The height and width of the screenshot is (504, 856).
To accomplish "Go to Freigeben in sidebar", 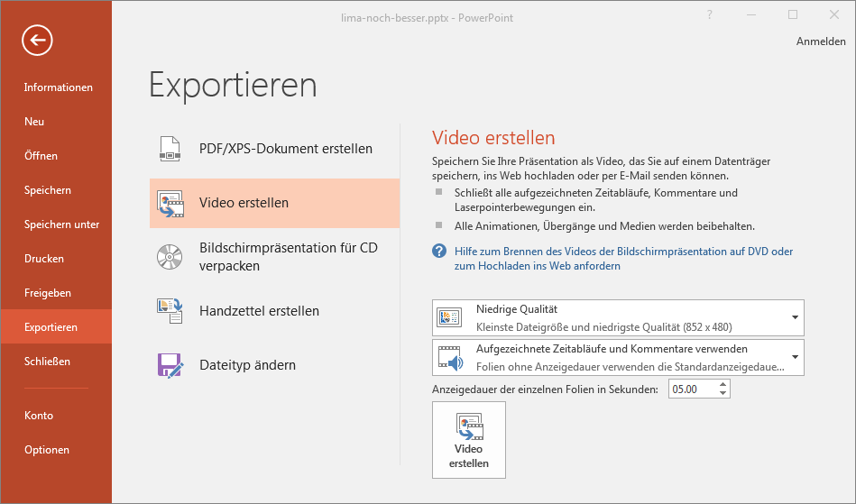I will pyautogui.click(x=48, y=293).
